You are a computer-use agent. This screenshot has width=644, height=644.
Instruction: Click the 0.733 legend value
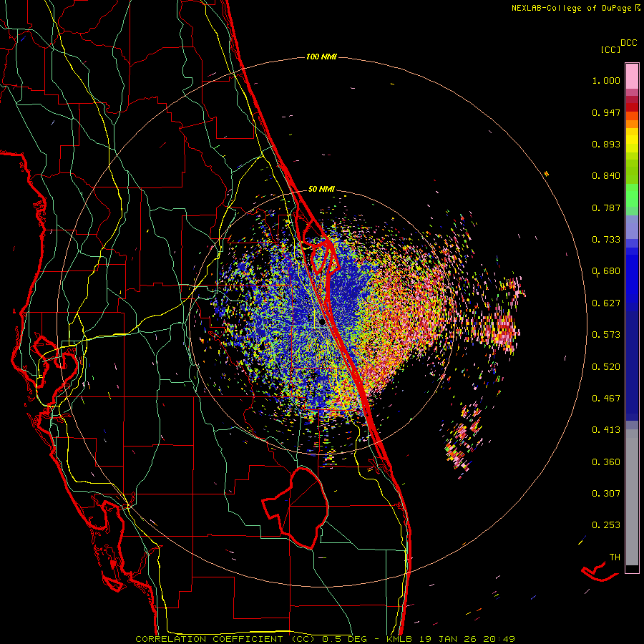pos(606,240)
